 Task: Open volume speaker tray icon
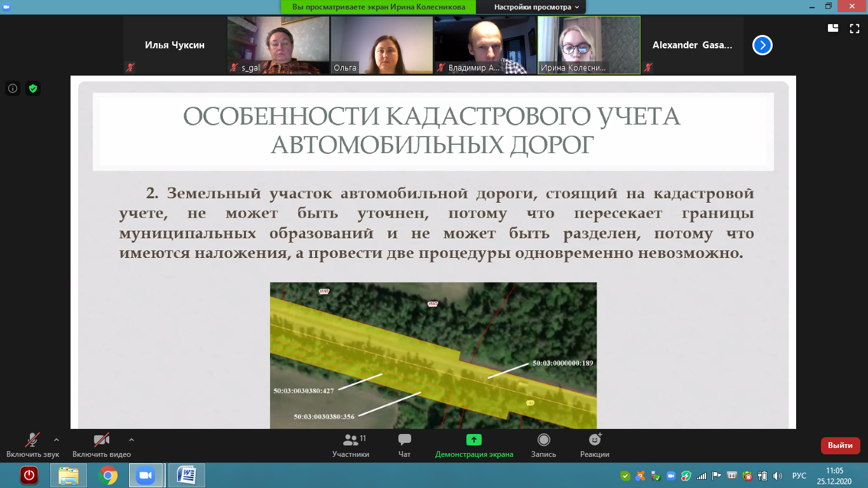[778, 475]
